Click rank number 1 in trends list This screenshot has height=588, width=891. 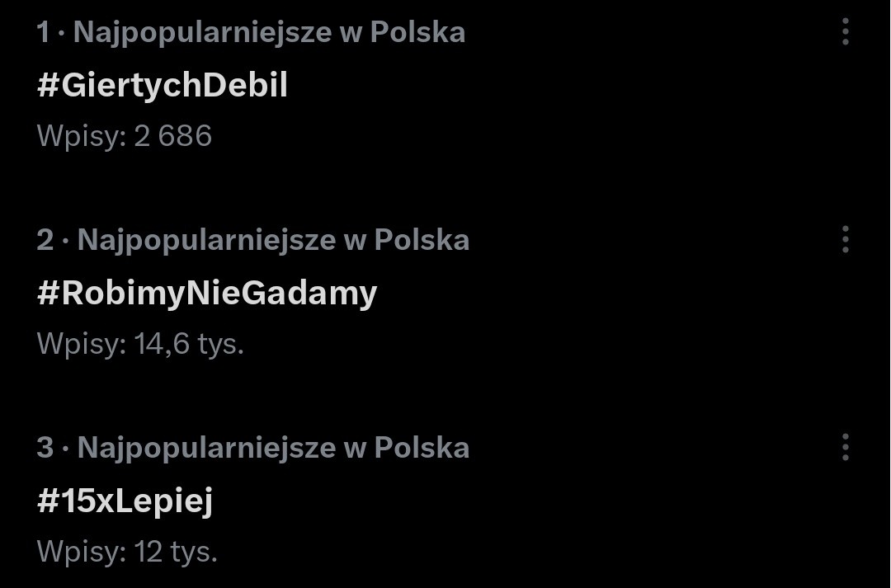tap(43, 32)
